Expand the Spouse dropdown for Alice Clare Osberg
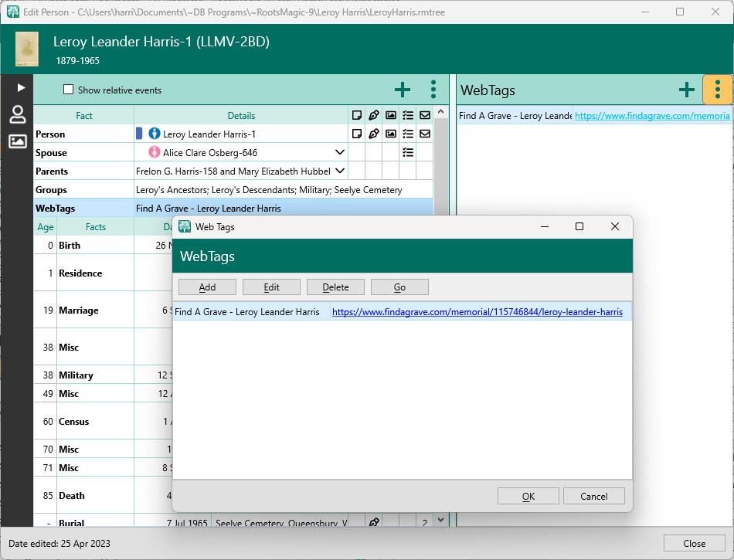 coord(339,152)
